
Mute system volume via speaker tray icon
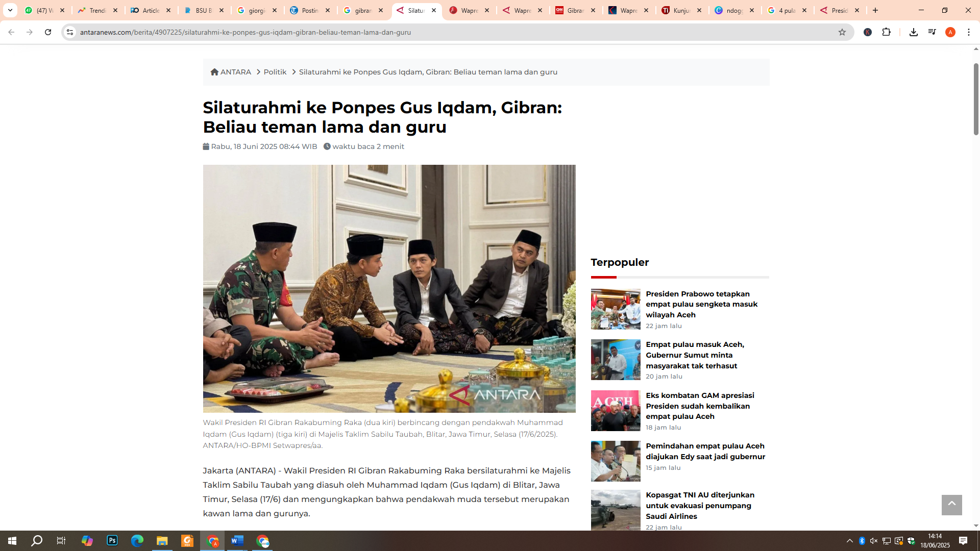coord(874,541)
